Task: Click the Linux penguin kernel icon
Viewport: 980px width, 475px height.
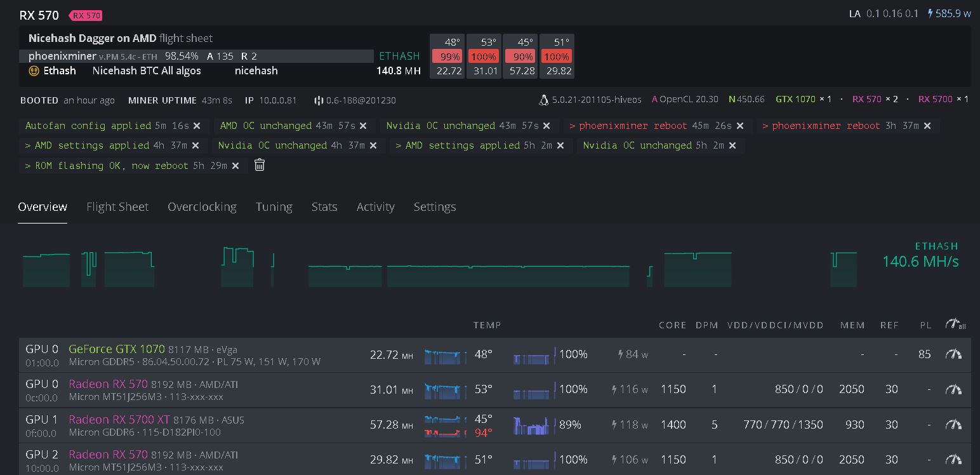Action: click(x=544, y=100)
